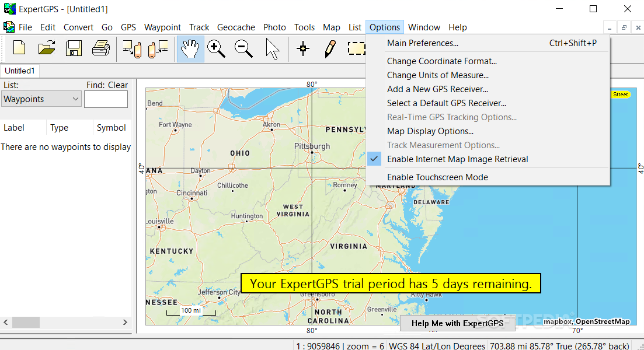Click the waypoint list horizontal scrollbar thumb
644x350 pixels.
click(26, 323)
